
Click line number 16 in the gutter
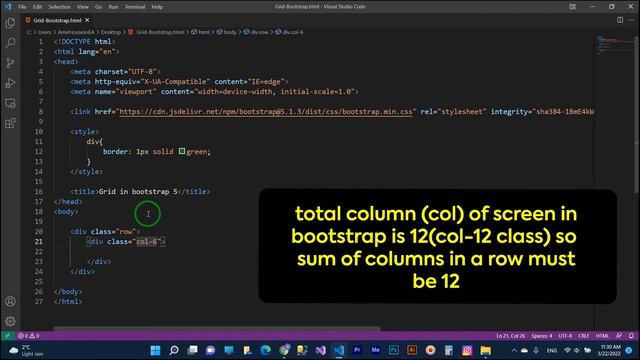tap(39, 191)
